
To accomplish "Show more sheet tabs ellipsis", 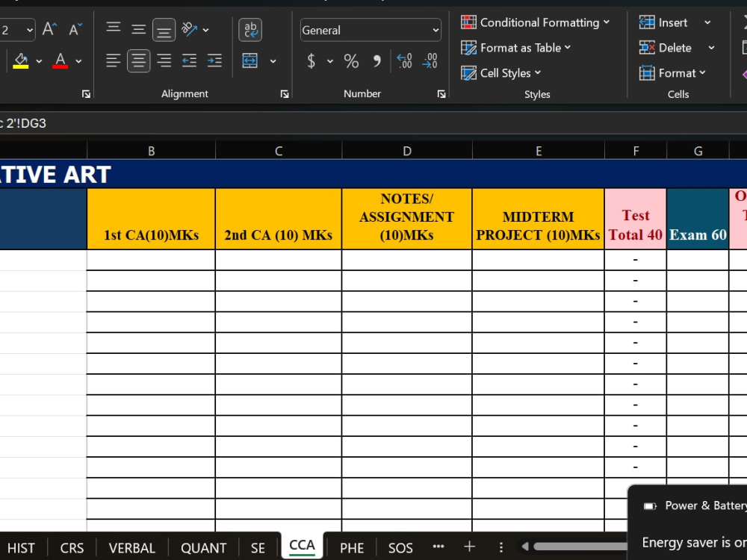I will pyautogui.click(x=438, y=547).
